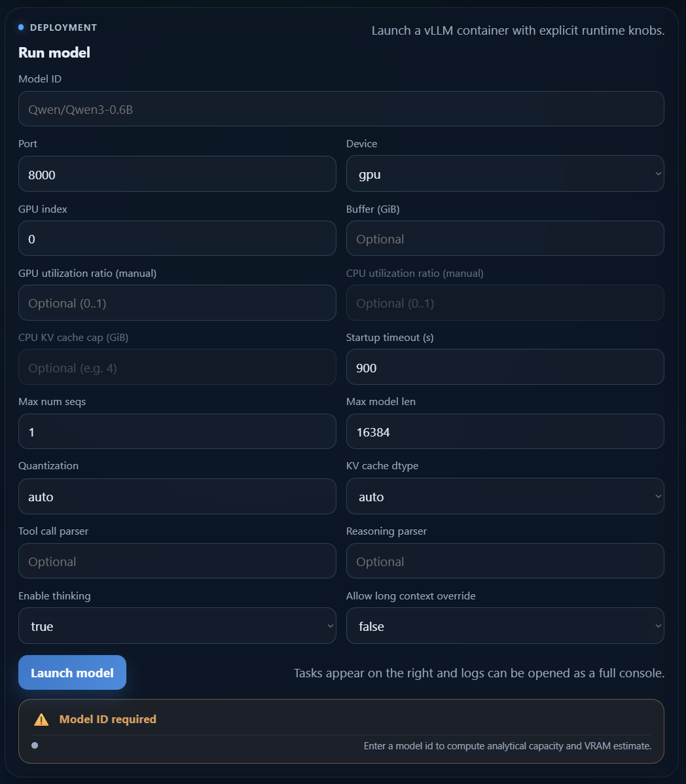Open the Enable thinking dropdown

[x=177, y=626]
